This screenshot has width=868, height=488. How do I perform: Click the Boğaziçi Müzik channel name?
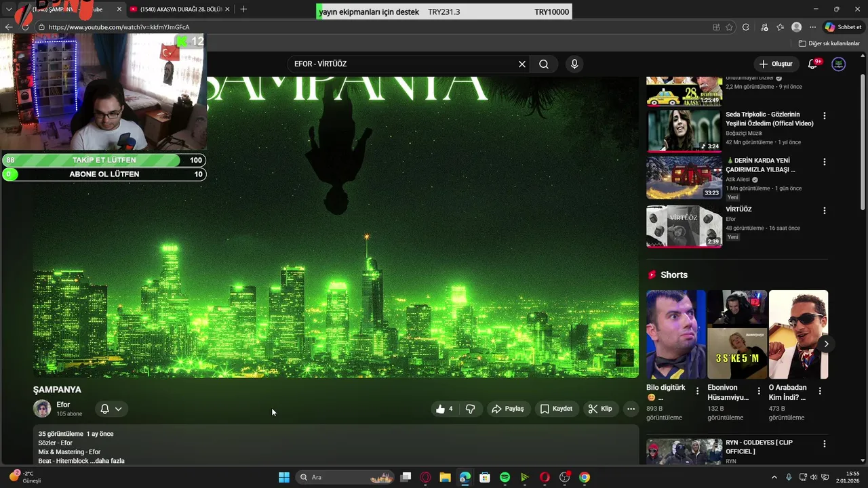(744, 134)
